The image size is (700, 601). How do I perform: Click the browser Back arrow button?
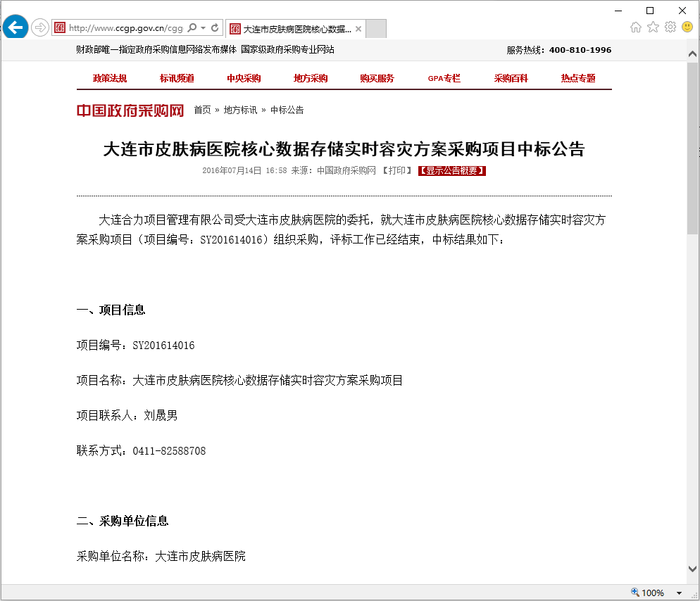[x=15, y=28]
